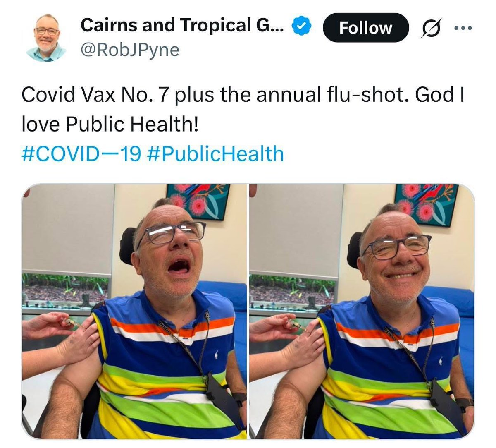Image resolution: width=496 pixels, height=448 pixels.
Task: Open the @RobJPyne handle link
Action: (130, 50)
